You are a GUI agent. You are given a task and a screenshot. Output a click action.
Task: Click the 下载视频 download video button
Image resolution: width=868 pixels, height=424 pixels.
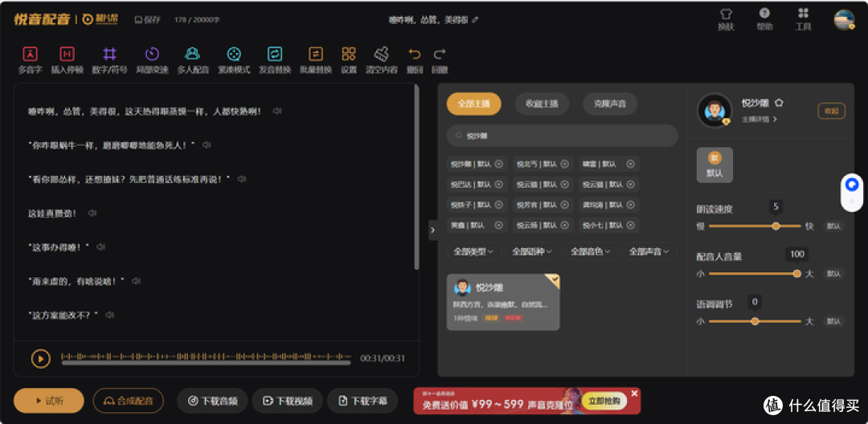(288, 401)
